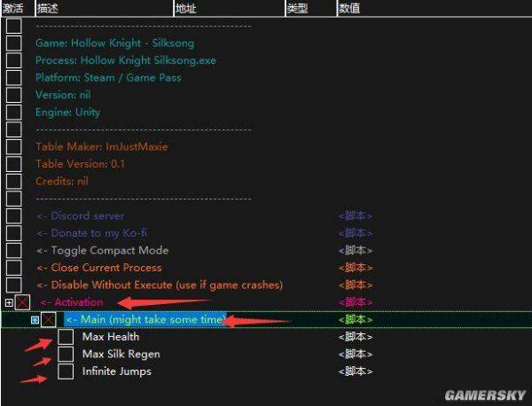Click the <脚本> value in Max Silk Regen row

[x=356, y=354]
